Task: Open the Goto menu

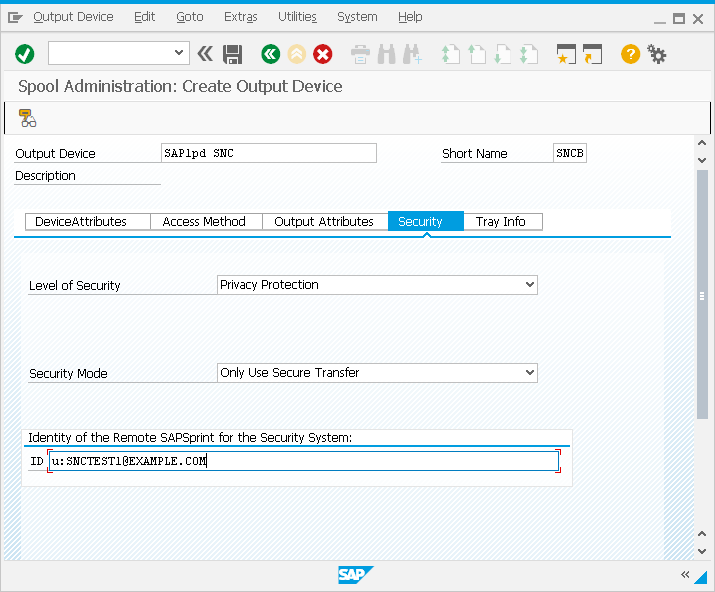Action: 190,17
